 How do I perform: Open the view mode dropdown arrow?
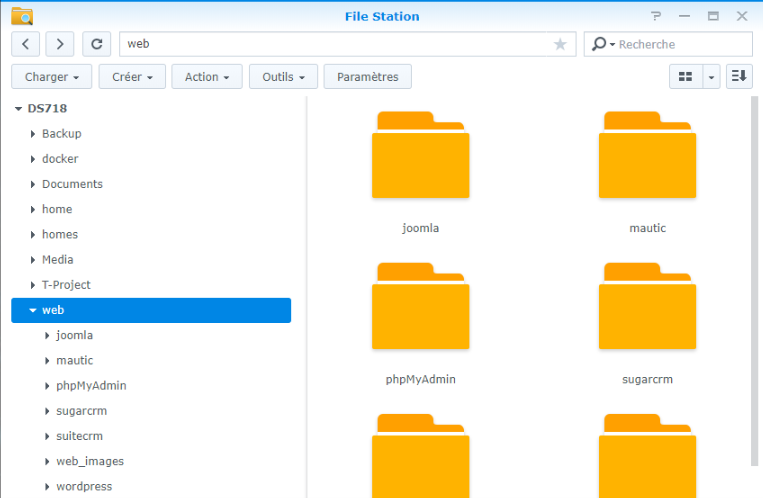pyautogui.click(x=711, y=77)
